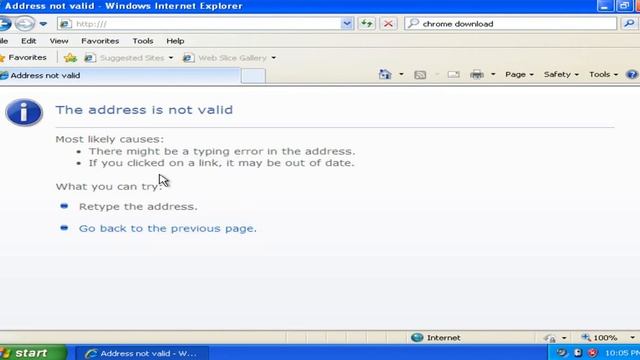Click the Protected Mode status icon
Screen dimensions: 640x360
pos(549,338)
